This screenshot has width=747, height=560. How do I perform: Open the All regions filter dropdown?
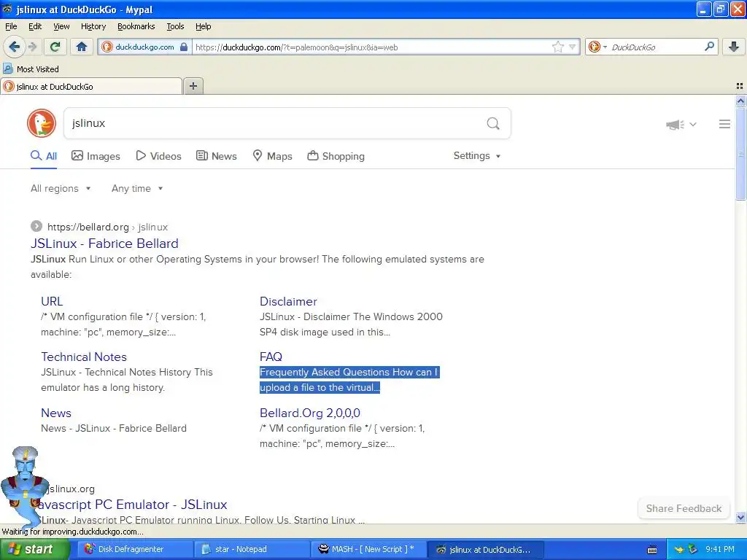[61, 189]
